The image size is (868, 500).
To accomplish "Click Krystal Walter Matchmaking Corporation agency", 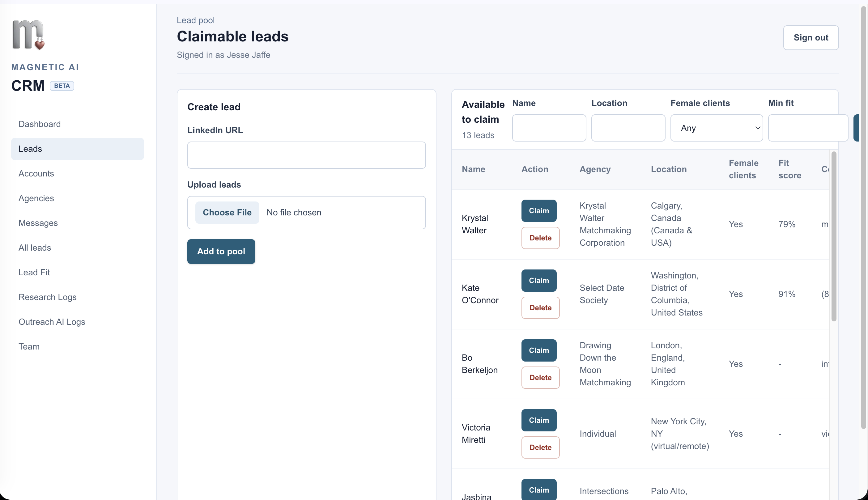I will pos(605,224).
